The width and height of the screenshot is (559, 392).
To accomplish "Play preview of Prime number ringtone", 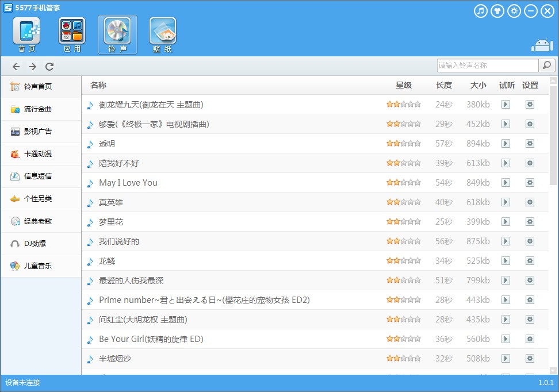I will (506, 299).
